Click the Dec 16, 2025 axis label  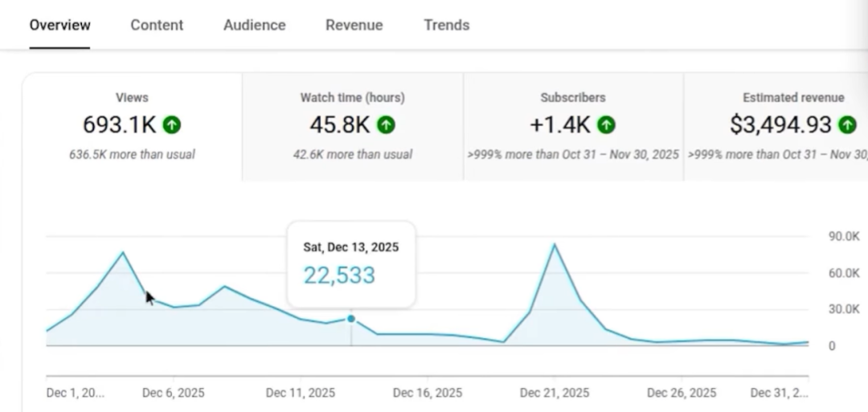427,393
